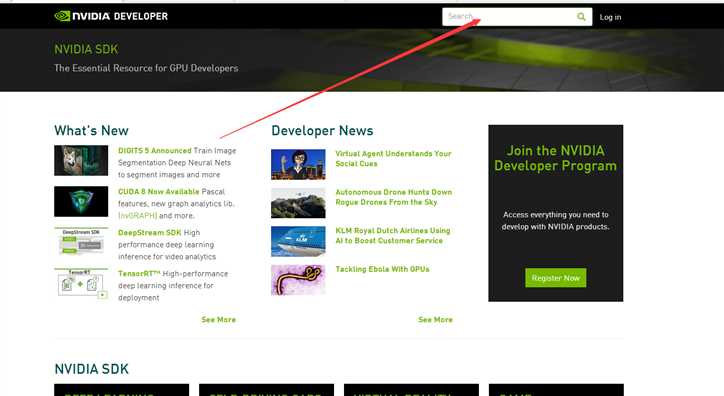This screenshot has width=724, height=396.
Task: Select See More under What's New
Action: [x=218, y=319]
